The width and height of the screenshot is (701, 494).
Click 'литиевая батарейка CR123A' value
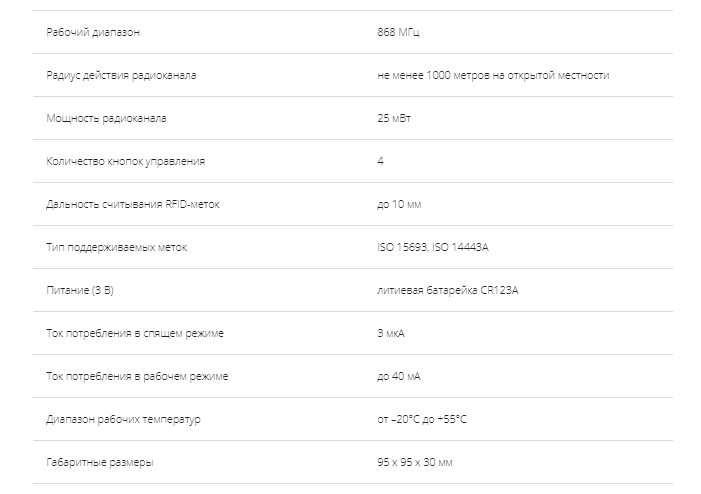[448, 290]
